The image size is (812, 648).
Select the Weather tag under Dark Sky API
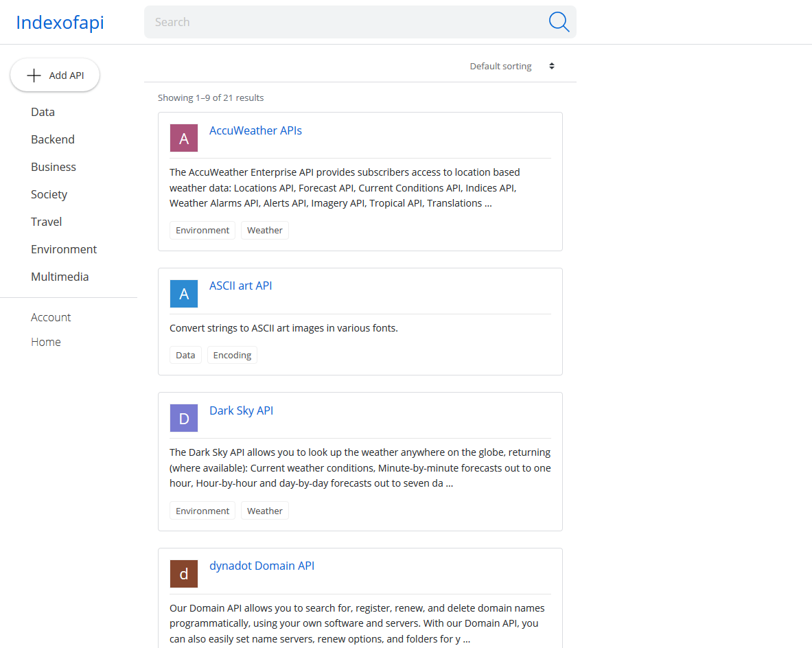[264, 510]
